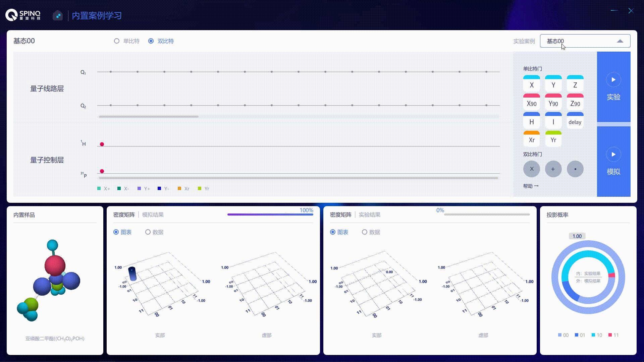Switch to 单比特 single-qubit mode

point(117,41)
